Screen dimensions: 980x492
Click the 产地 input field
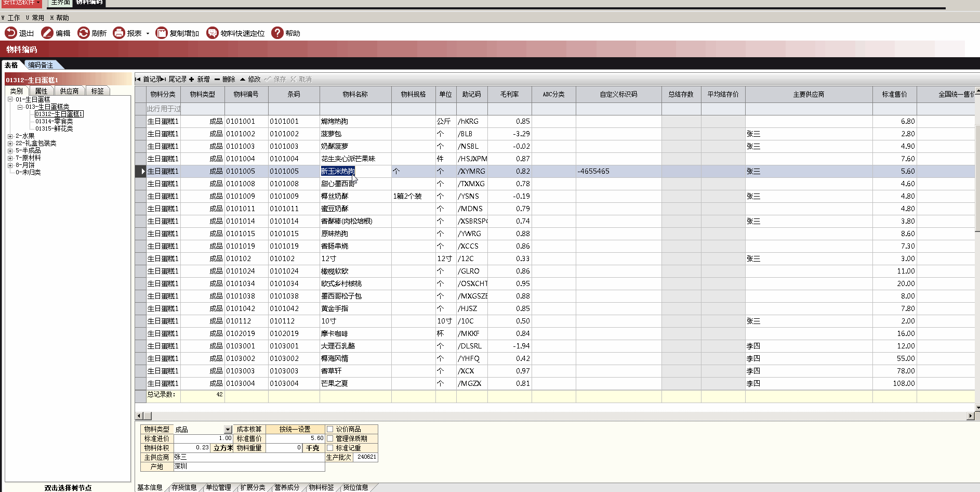248,467
